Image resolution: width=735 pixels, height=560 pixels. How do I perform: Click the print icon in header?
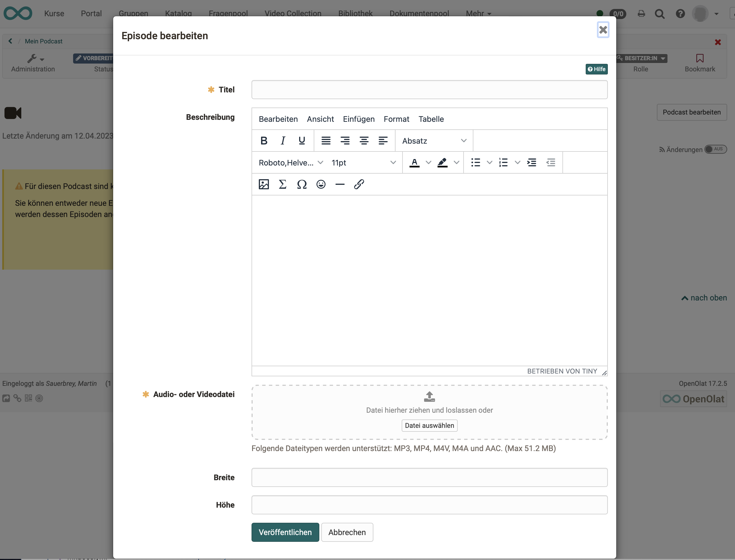click(x=641, y=14)
